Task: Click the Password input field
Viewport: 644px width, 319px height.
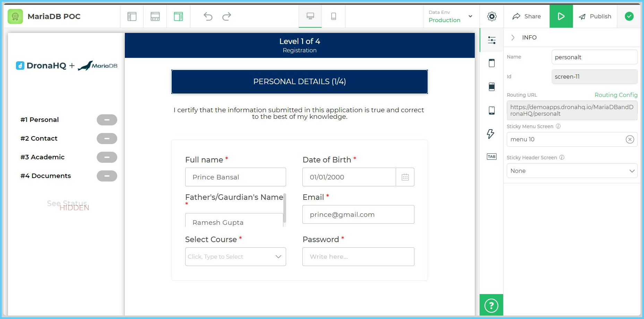Action: click(x=358, y=257)
